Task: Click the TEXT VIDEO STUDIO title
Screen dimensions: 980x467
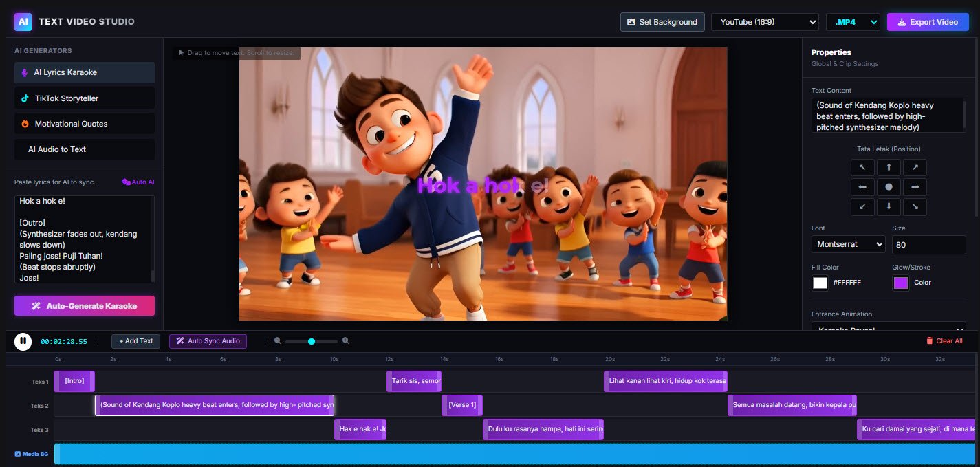Action: coord(87,22)
